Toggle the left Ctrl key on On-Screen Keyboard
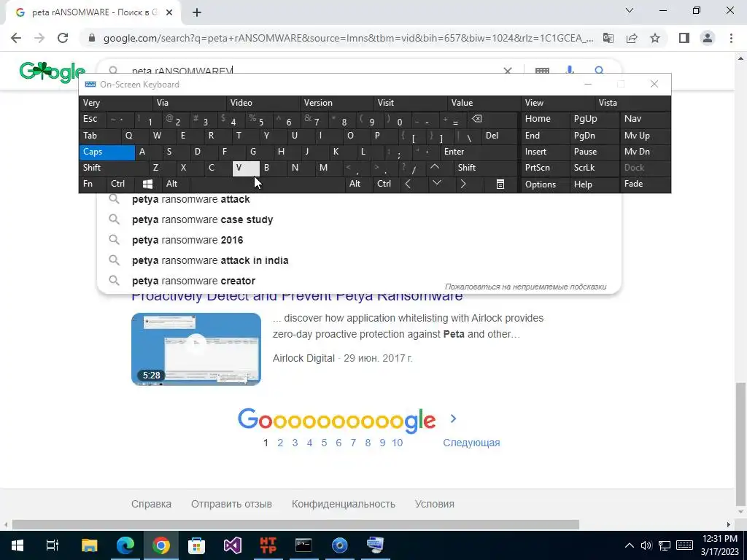Viewport: 747px width, 560px height. click(120, 184)
